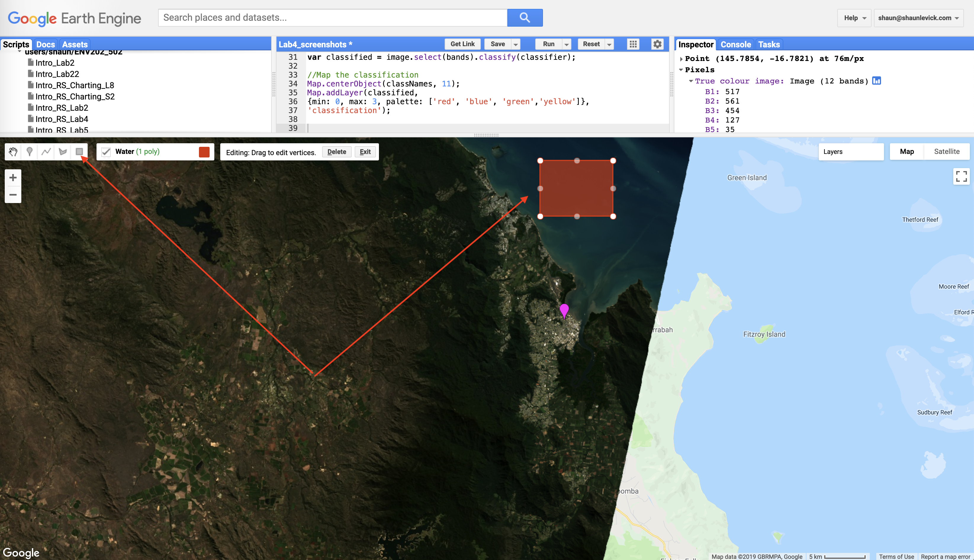
Task: Click the Run button
Action: click(x=549, y=44)
